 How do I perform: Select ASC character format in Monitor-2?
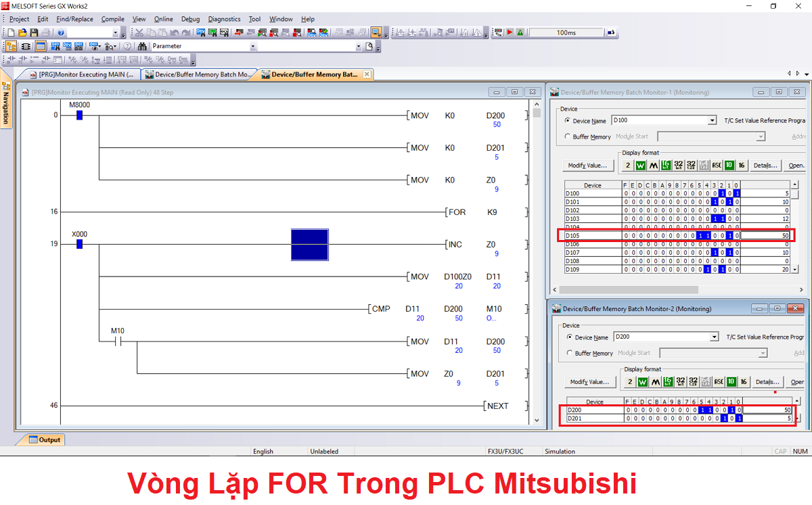coord(719,381)
